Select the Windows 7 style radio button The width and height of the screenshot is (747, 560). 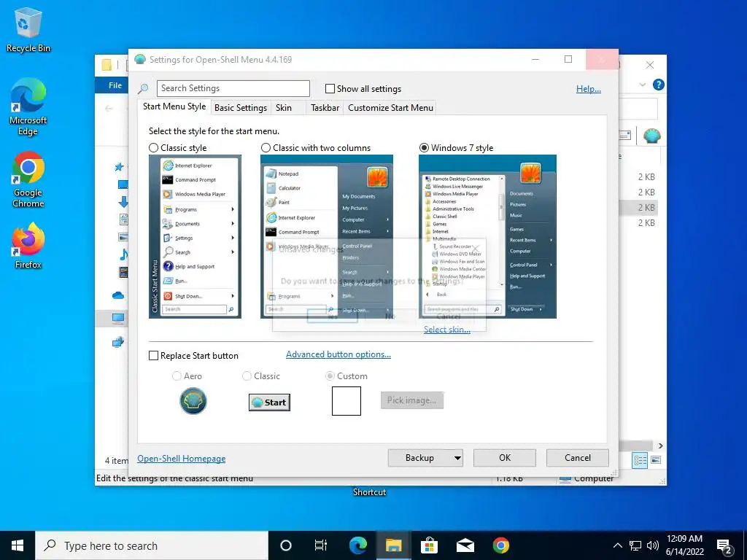pos(424,147)
